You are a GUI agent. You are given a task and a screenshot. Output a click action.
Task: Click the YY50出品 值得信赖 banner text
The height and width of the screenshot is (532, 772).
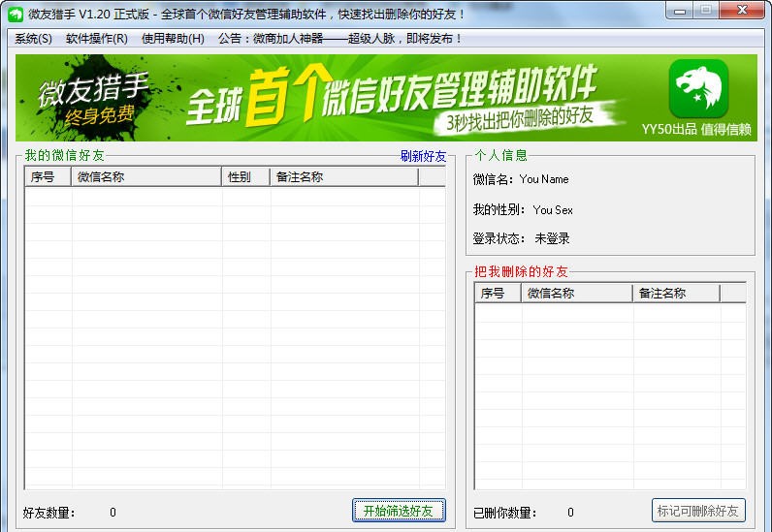click(x=696, y=130)
